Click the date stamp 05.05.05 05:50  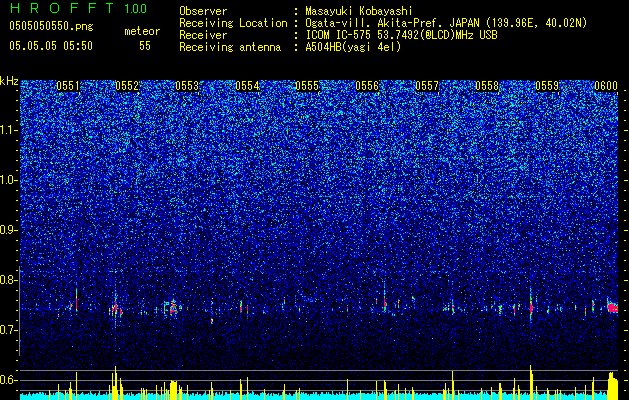(51, 46)
